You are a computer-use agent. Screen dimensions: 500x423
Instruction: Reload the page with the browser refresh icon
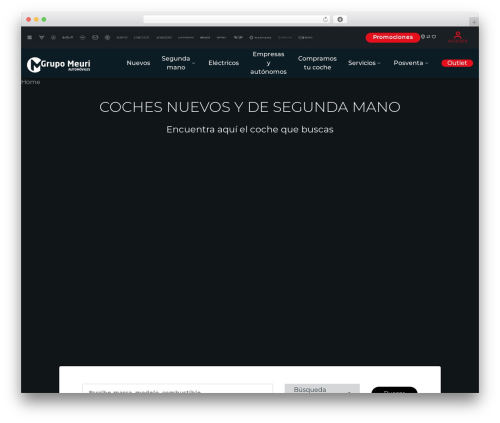(x=325, y=19)
